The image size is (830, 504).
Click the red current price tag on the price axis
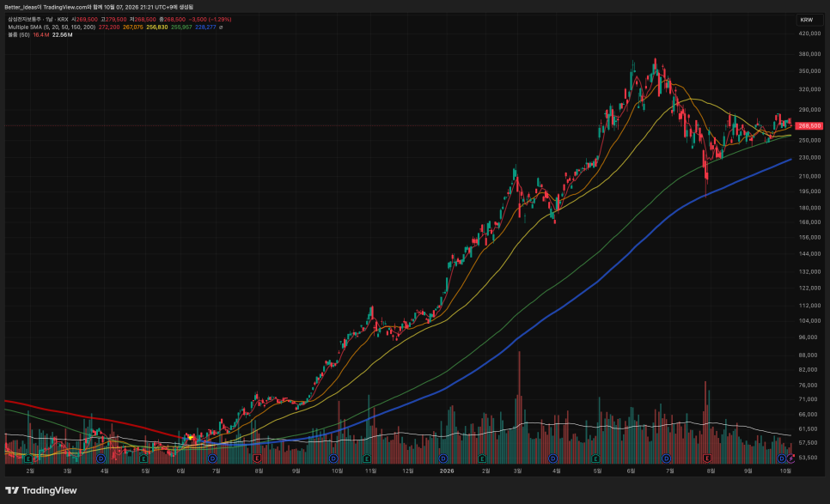[809, 126]
